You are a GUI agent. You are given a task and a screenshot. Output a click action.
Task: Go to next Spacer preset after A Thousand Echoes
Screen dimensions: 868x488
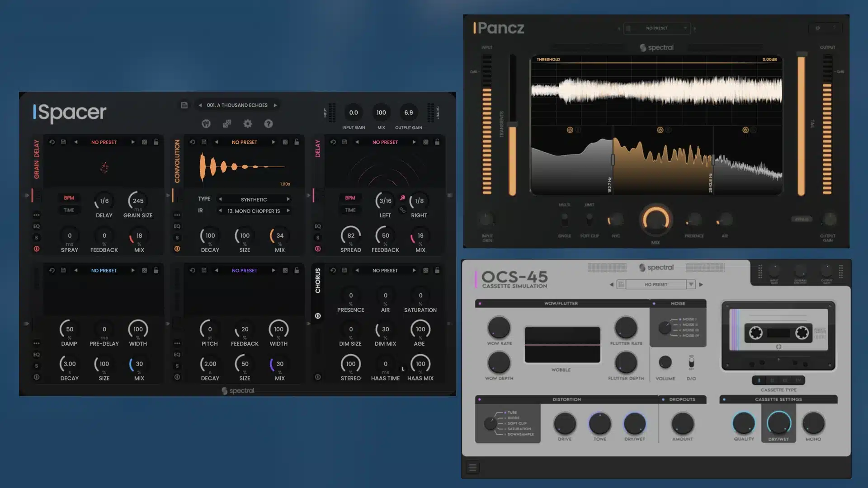point(275,105)
